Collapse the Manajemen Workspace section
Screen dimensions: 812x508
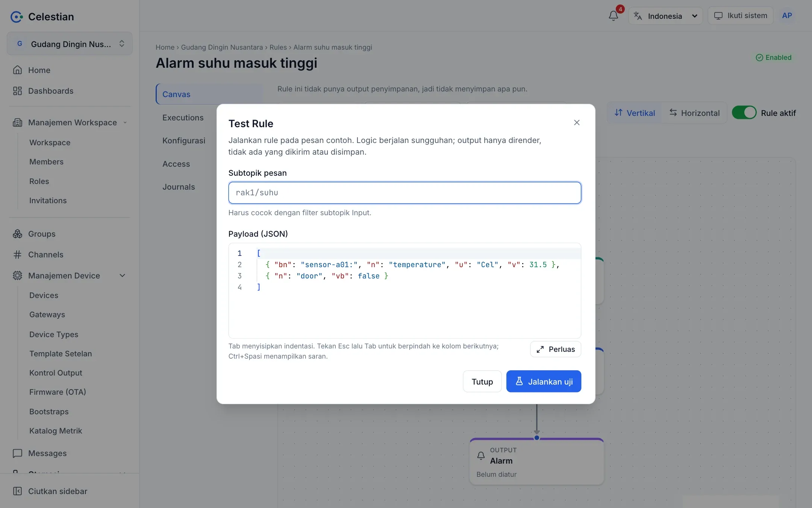tap(70, 122)
